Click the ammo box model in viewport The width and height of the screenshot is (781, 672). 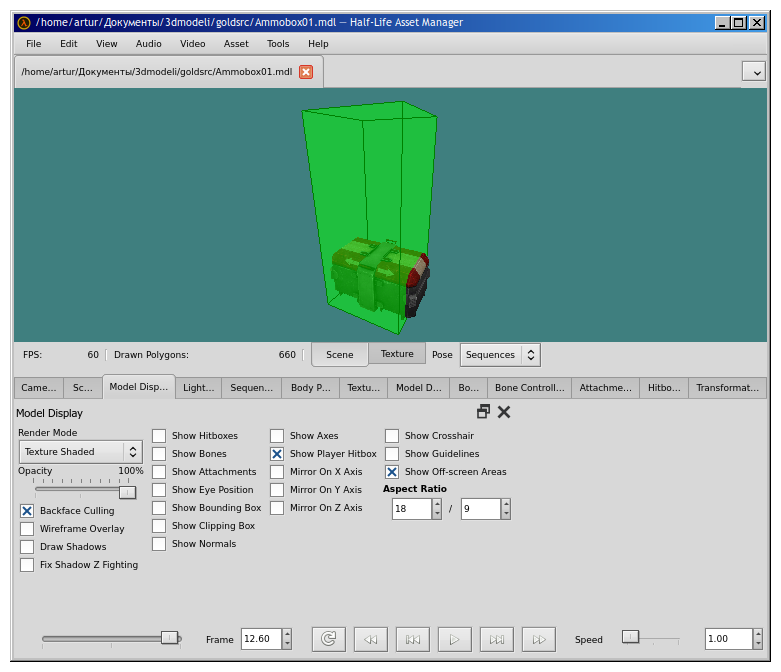[x=381, y=278]
